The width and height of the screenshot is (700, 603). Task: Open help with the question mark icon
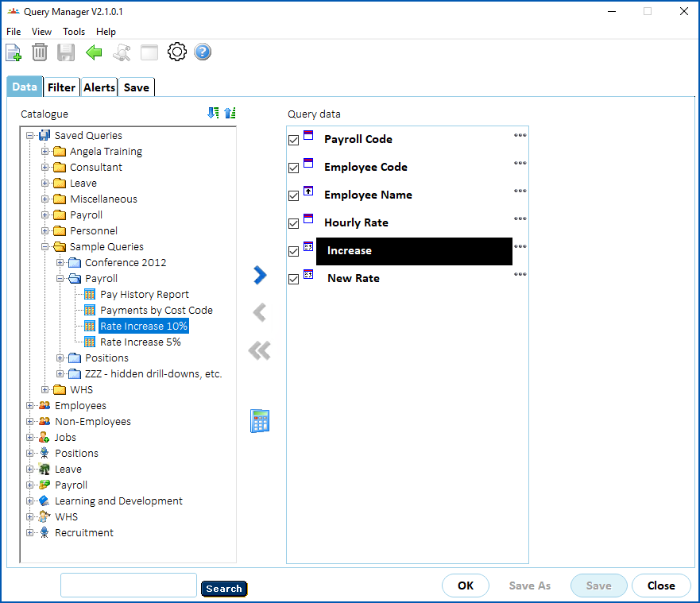pos(203,52)
